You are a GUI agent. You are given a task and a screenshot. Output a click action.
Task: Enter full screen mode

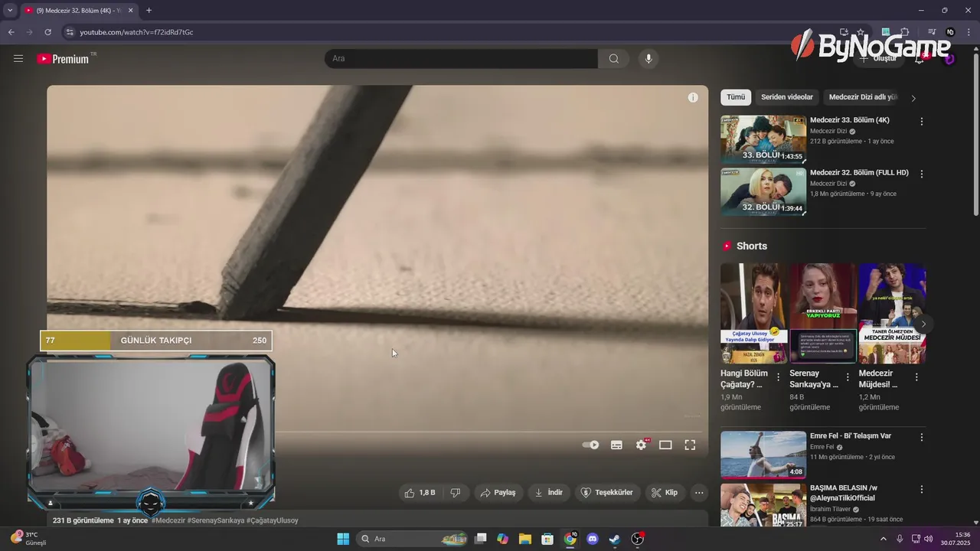(690, 445)
